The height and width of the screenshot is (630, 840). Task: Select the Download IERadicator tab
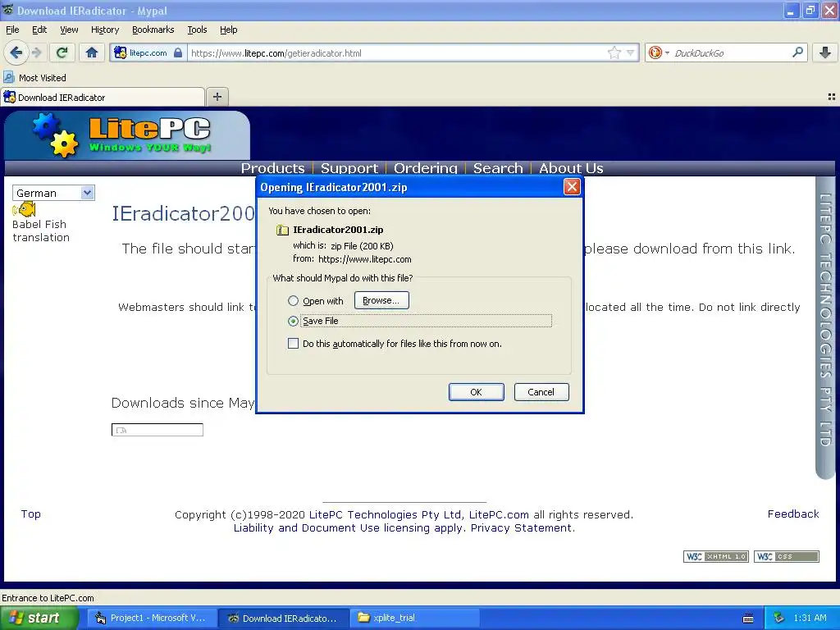coord(103,98)
